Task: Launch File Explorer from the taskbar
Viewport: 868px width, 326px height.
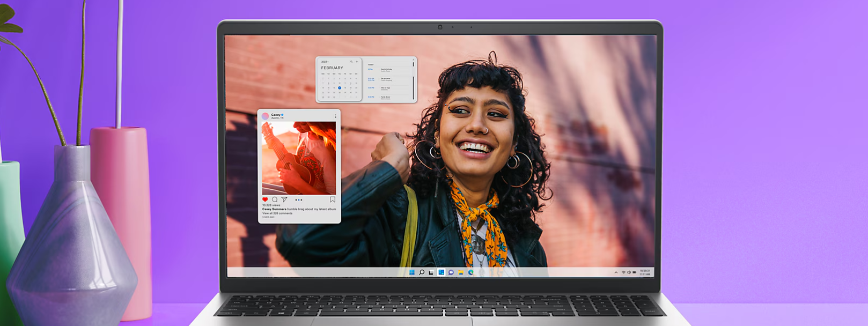Action: 461,272
